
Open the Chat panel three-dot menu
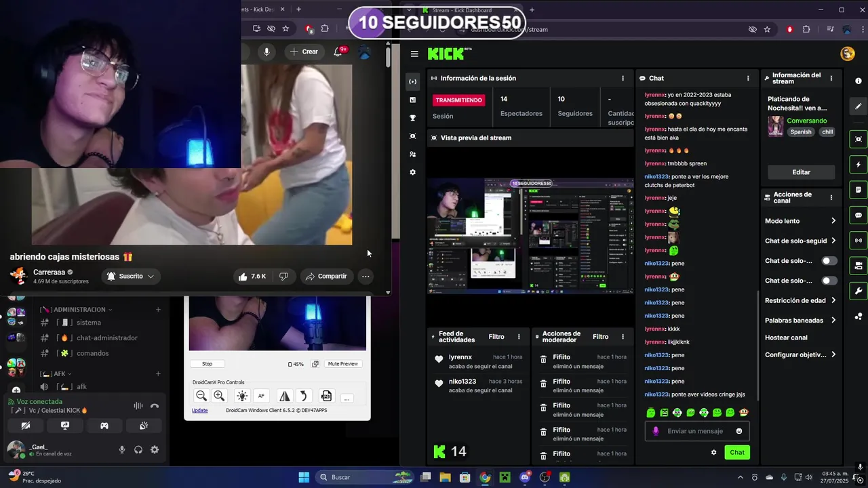748,79
